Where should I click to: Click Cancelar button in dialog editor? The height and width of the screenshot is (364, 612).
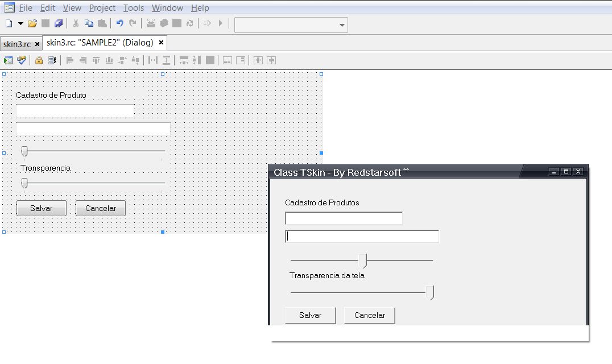pyautogui.click(x=101, y=208)
